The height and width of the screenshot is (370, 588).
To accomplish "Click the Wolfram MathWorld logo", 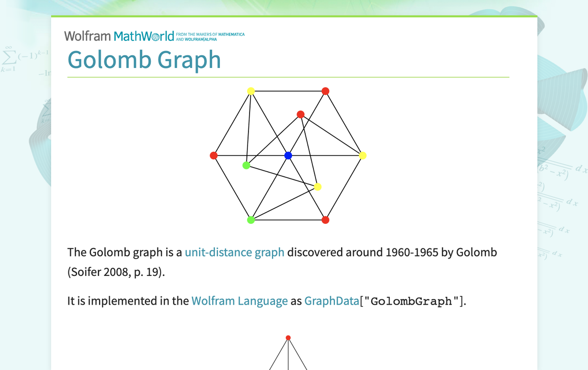I will (x=118, y=36).
